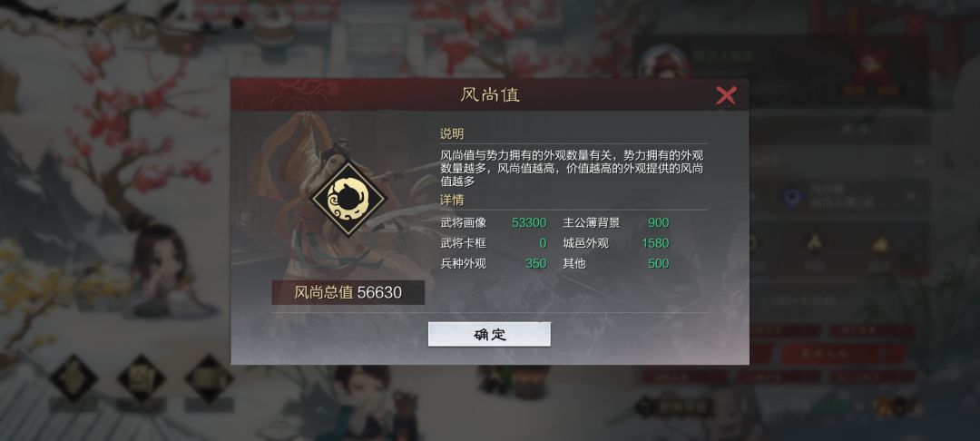Tap the first blurred diamond icon bottom-left
980x441 pixels.
pyautogui.click(x=73, y=378)
